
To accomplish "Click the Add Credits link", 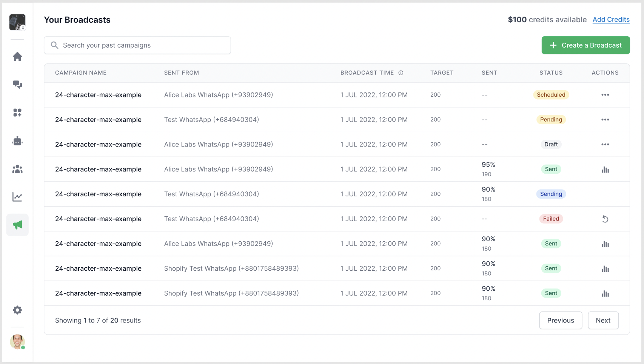I will click(x=611, y=20).
